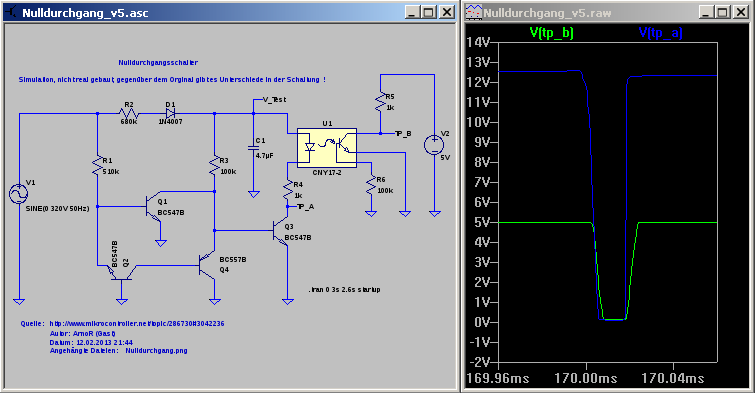Screen dimensions: 755x393
Task: Open the Nulldurchgang_v5.raw window system menu icon
Action: pyautogui.click(x=474, y=13)
